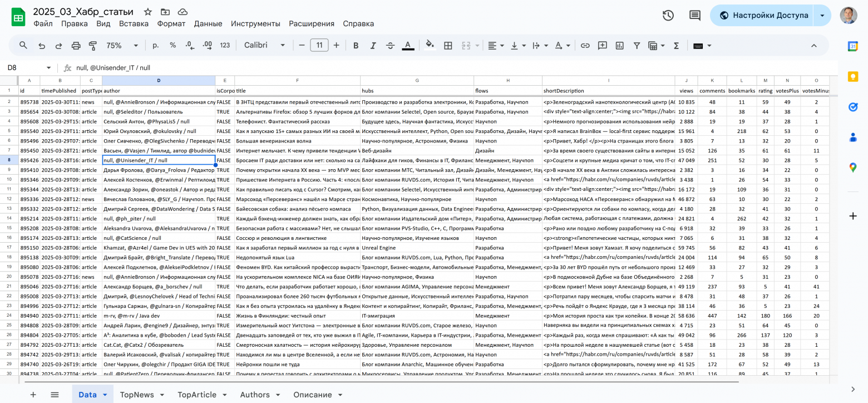Click the paint format icon
The width and height of the screenshot is (868, 403).
coord(93,46)
